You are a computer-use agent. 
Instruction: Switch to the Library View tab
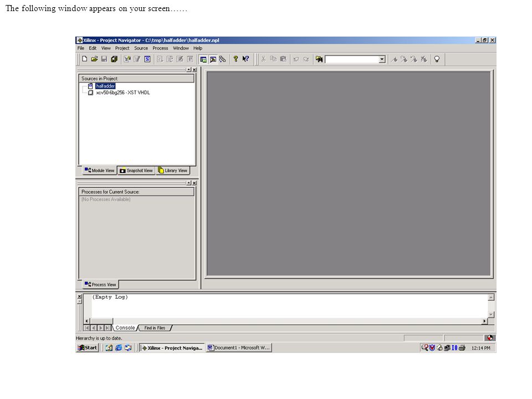tap(173, 170)
